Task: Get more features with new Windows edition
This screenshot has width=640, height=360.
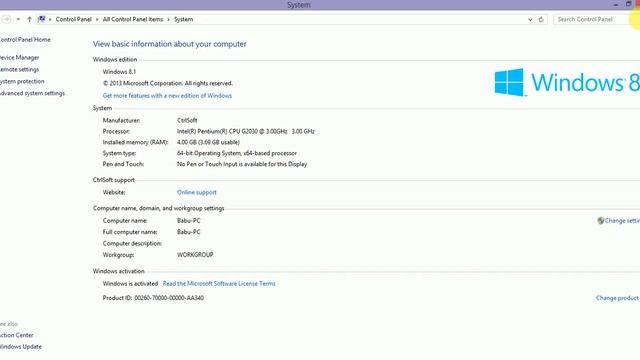Action: click(x=167, y=96)
